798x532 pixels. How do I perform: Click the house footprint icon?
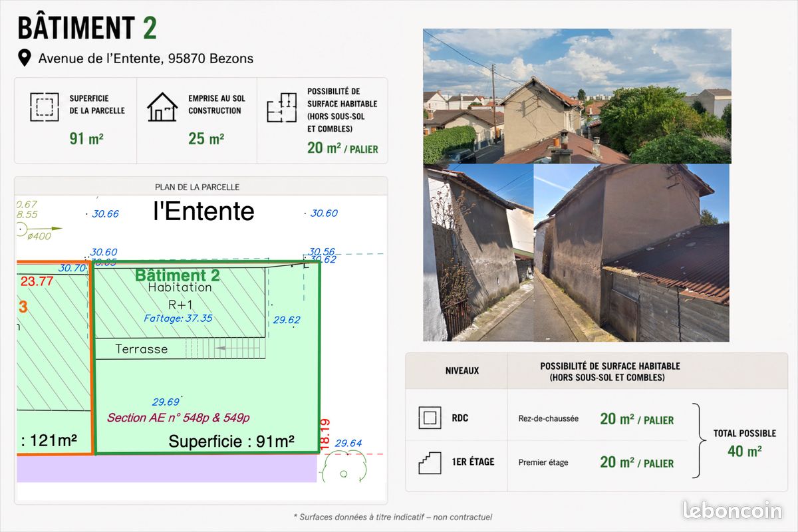pos(162,106)
